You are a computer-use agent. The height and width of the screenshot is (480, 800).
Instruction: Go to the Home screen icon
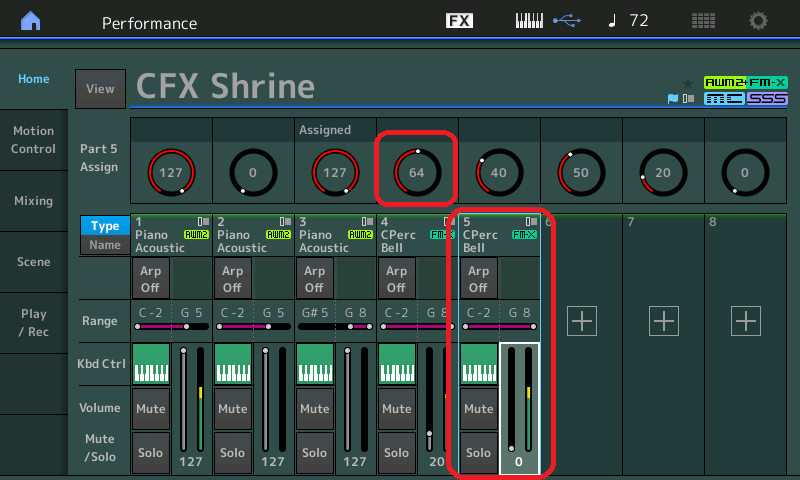point(32,21)
